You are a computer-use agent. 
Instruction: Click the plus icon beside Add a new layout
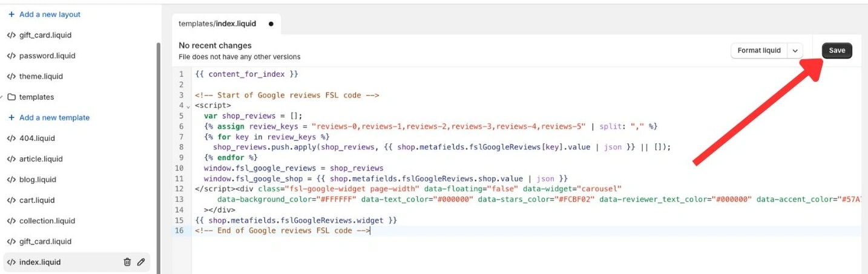point(12,15)
